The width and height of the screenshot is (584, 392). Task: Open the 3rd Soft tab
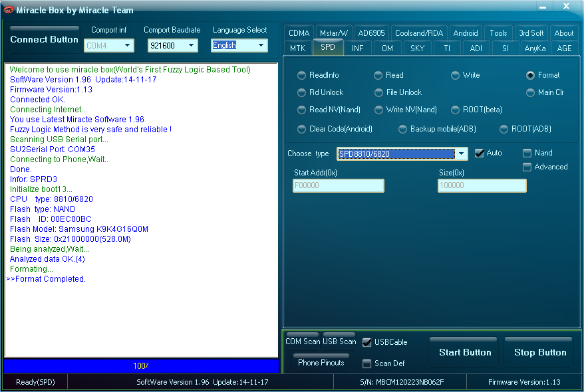531,33
